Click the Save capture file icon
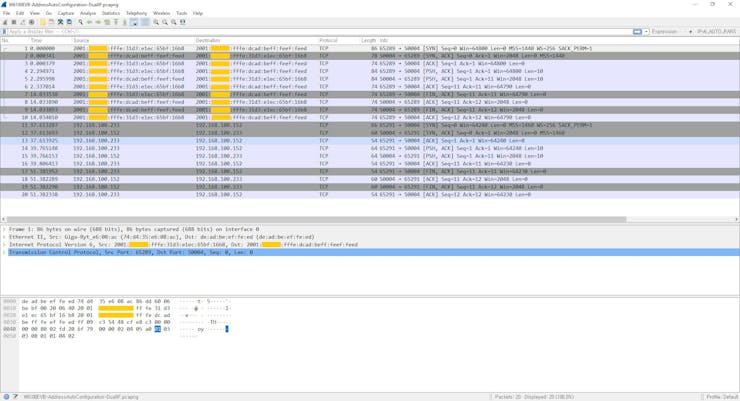 click(x=52, y=22)
